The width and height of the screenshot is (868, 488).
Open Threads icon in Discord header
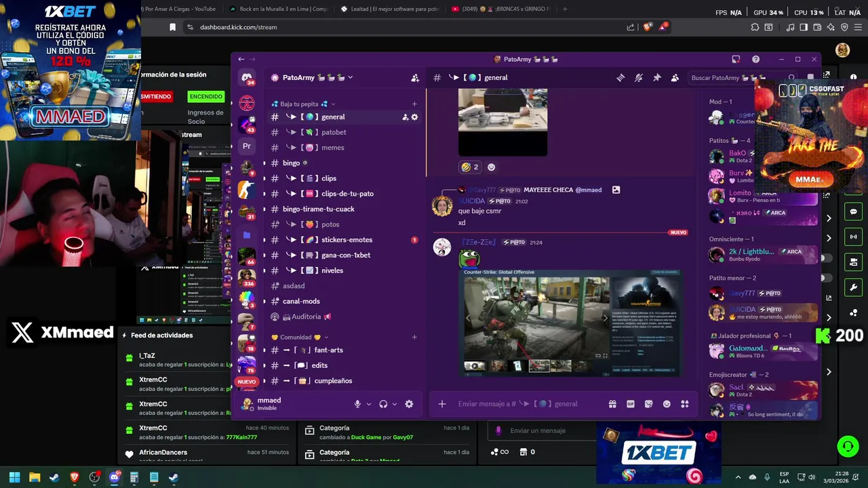click(620, 78)
